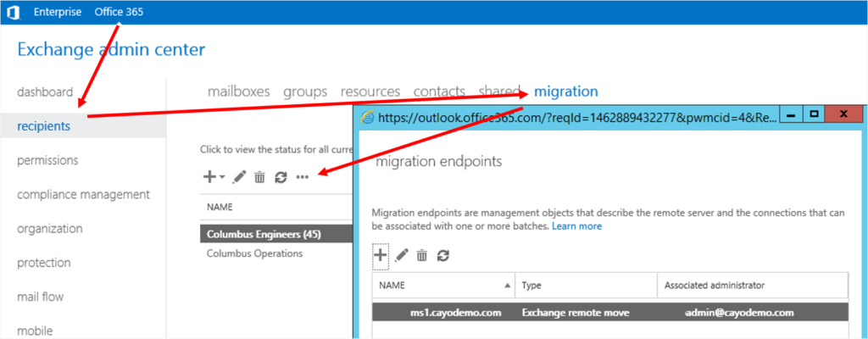Select the ms1.cayodemo.com endpoint

pos(455,313)
